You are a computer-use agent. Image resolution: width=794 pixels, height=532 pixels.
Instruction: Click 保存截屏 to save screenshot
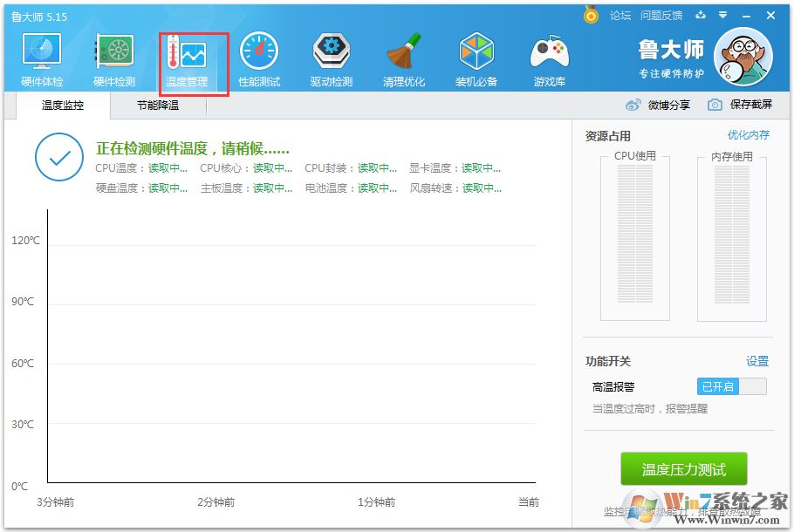[x=741, y=105]
